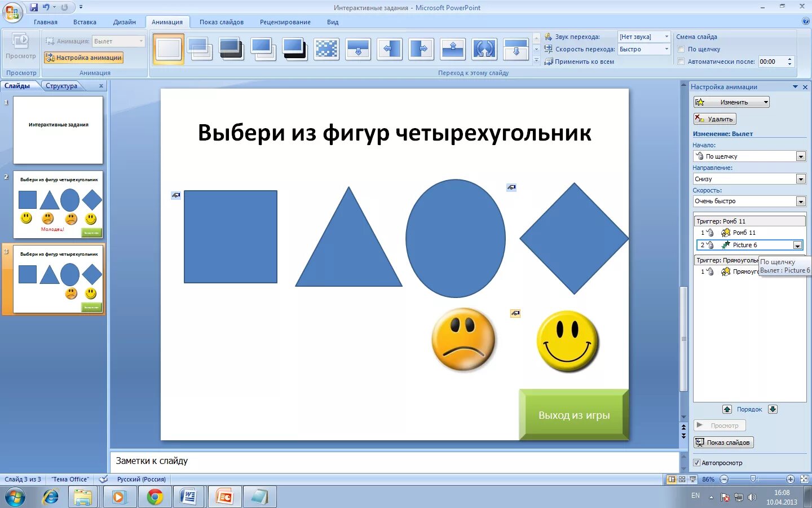Open Google Chrome from taskbar
Screen dimensions: 812x508
155,497
